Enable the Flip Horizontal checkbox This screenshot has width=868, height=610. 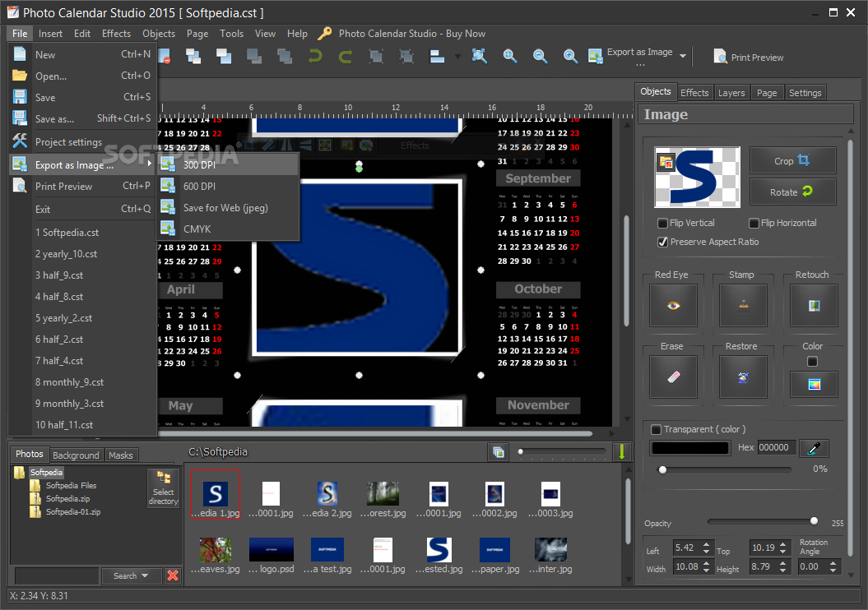(754, 223)
